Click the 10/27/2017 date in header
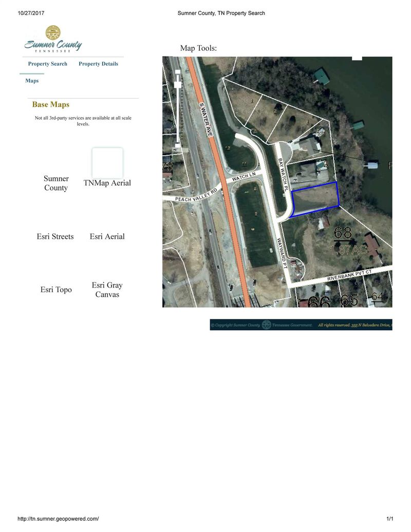 tap(31, 13)
